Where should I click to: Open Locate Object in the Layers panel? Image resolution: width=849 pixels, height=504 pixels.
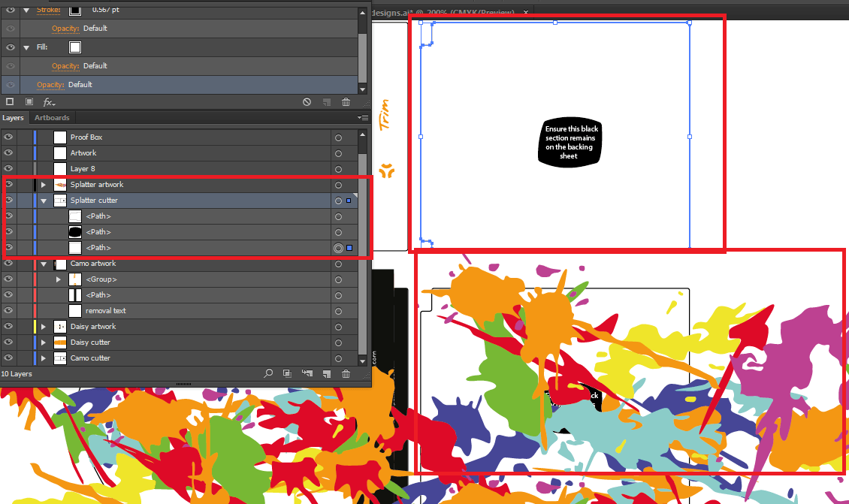268,373
